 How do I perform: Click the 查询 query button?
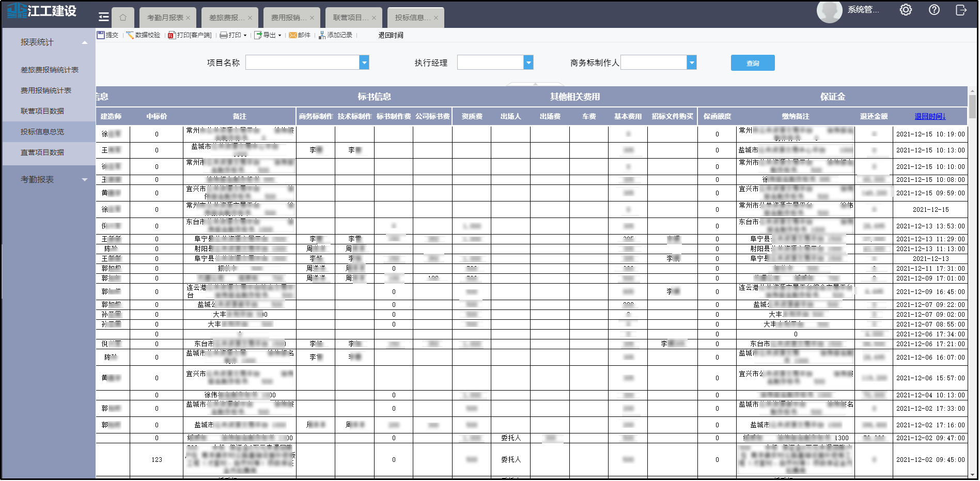pyautogui.click(x=753, y=63)
